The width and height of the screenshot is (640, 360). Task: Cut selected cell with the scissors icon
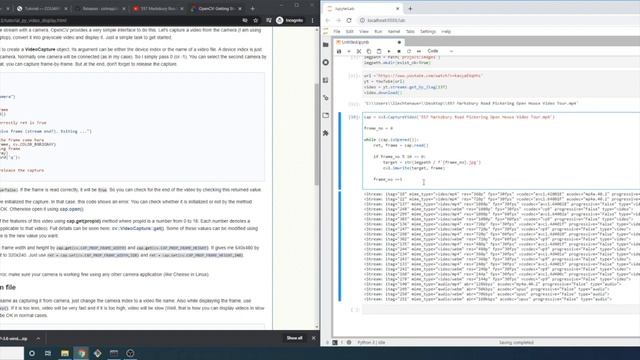[x=359, y=51]
